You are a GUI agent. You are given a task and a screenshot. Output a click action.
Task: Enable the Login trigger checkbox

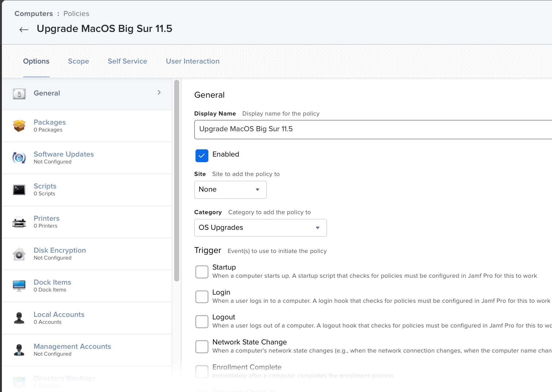pyautogui.click(x=202, y=297)
